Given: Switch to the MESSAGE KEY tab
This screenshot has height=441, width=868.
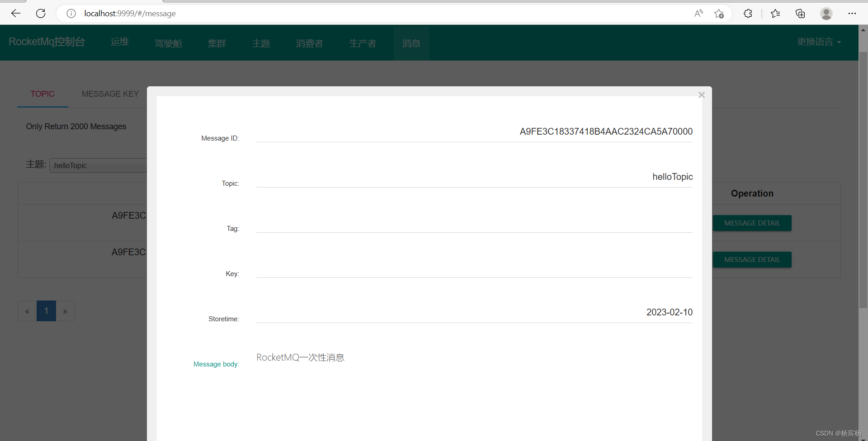Looking at the screenshot, I should pyautogui.click(x=110, y=94).
